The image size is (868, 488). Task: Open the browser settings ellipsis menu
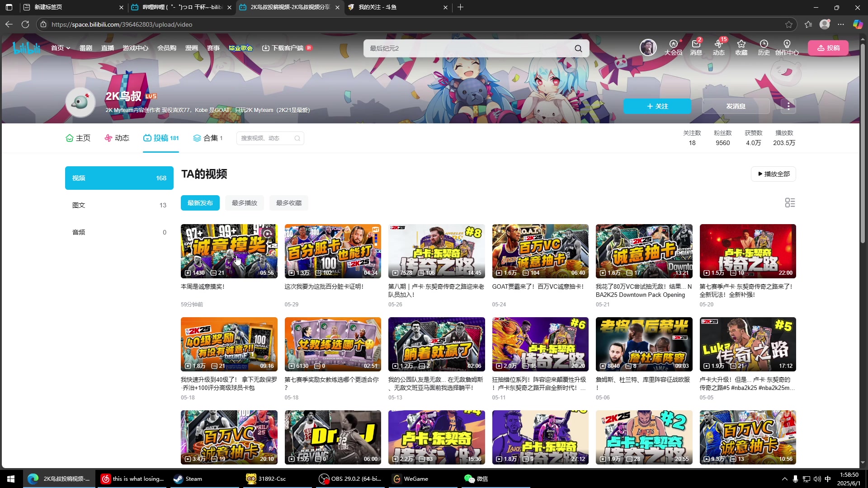[841, 24]
